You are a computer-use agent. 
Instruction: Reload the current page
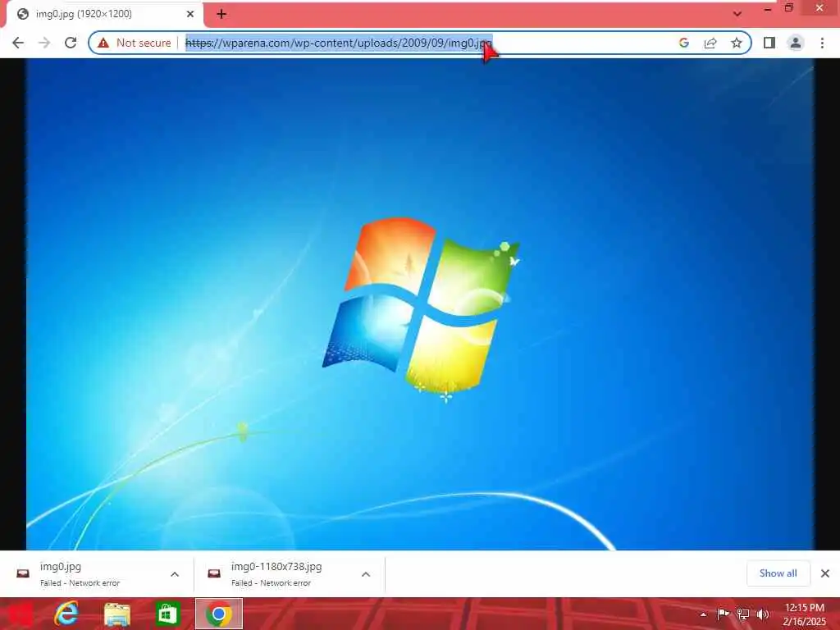(x=71, y=43)
